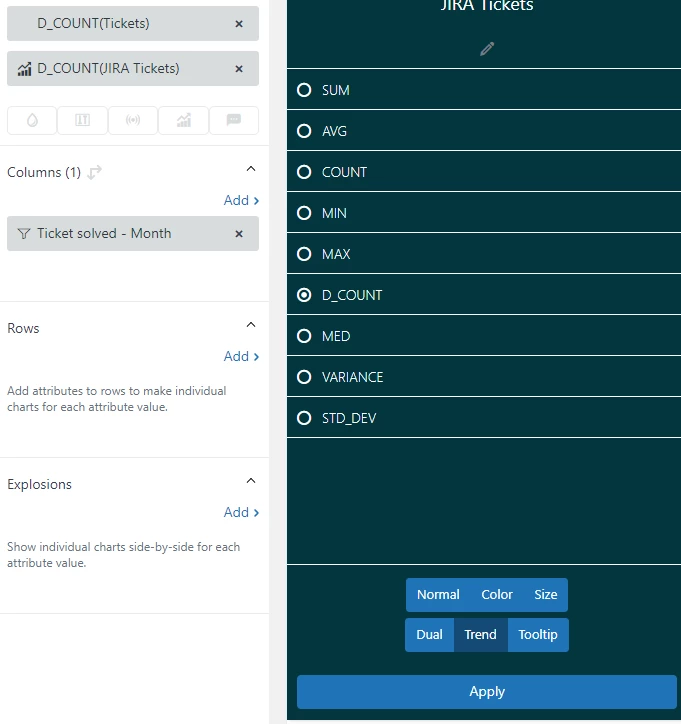Switch metric mode to Tooltip
This screenshot has width=681, height=724.
click(538, 635)
